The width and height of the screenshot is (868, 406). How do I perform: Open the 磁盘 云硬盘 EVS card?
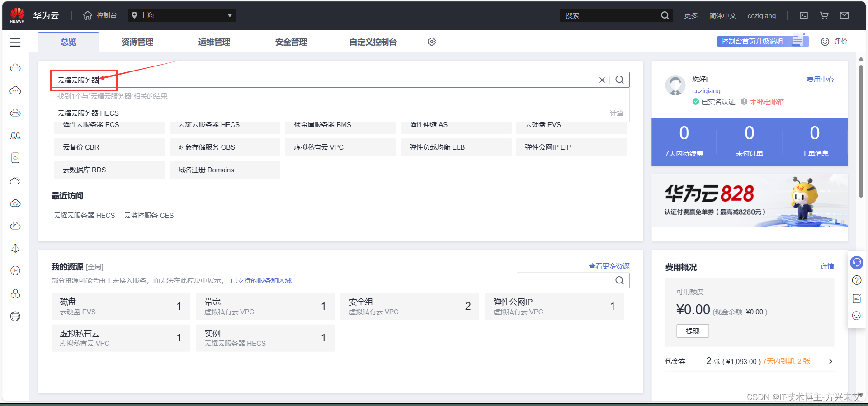point(121,307)
